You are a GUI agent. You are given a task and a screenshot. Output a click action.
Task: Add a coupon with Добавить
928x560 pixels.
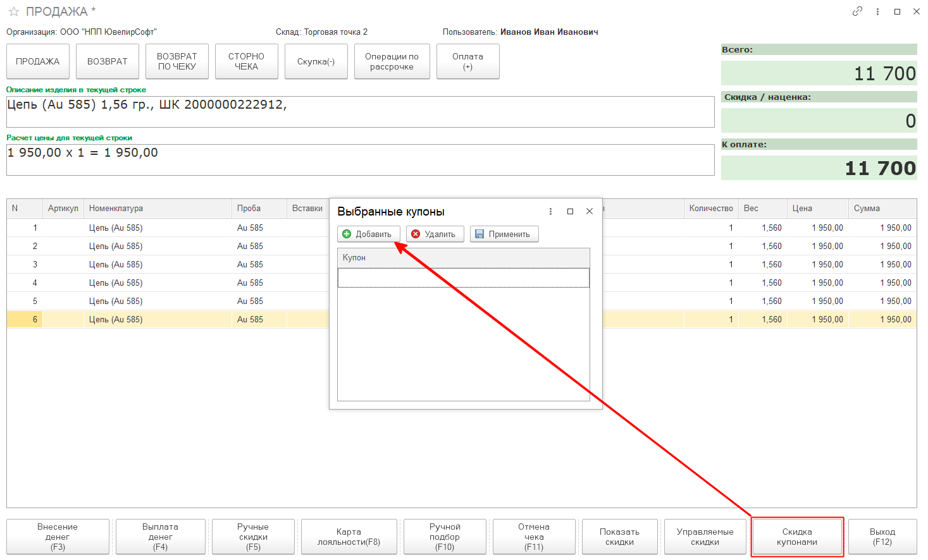tap(368, 234)
